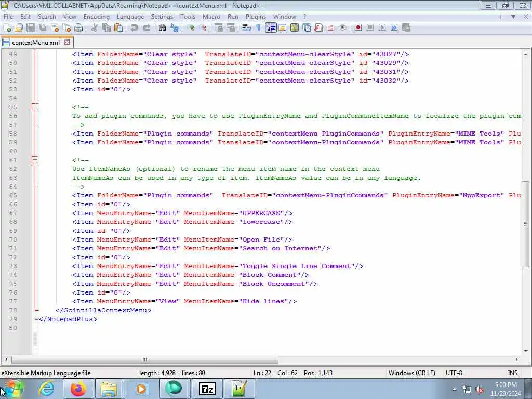Click the Zoom In toolbar icon
The height and width of the screenshot is (399, 532).
click(x=190, y=28)
